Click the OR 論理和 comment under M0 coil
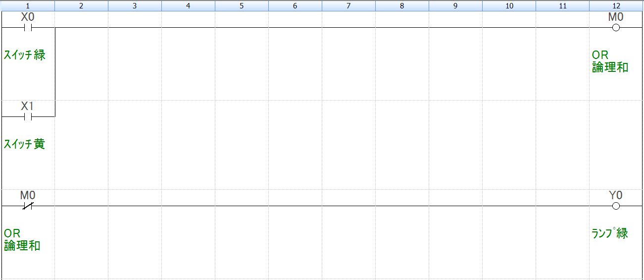The width and height of the screenshot is (644, 280). coord(610,61)
